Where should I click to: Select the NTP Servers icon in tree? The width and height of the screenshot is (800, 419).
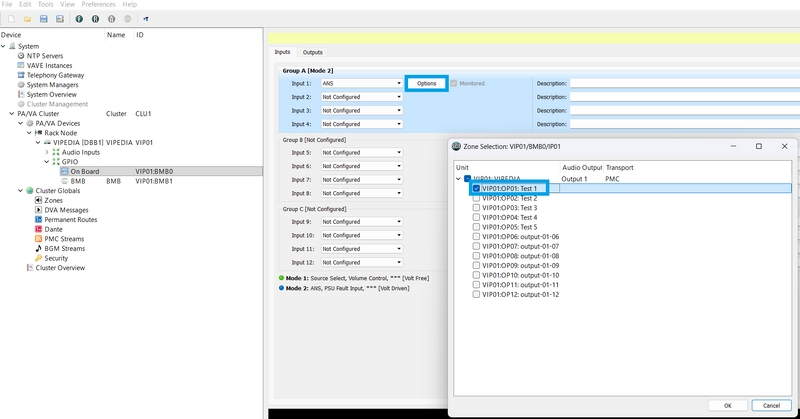tap(21, 56)
